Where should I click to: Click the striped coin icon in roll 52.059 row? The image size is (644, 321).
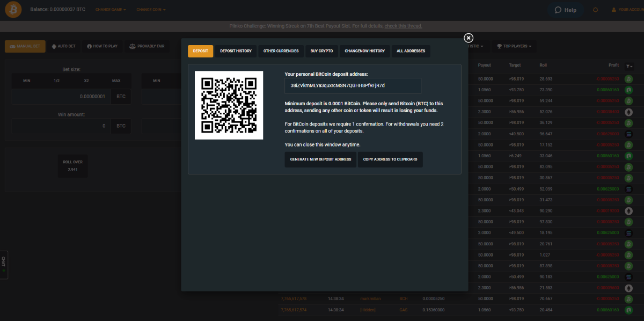[x=628, y=189]
